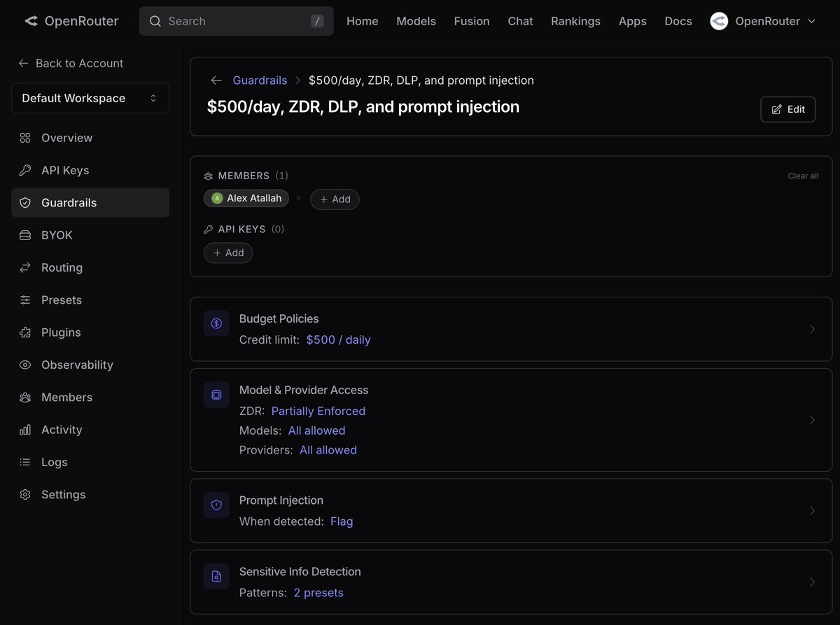Viewport: 840px width, 625px height.
Task: Open Rankings in top navigation
Action: (575, 21)
